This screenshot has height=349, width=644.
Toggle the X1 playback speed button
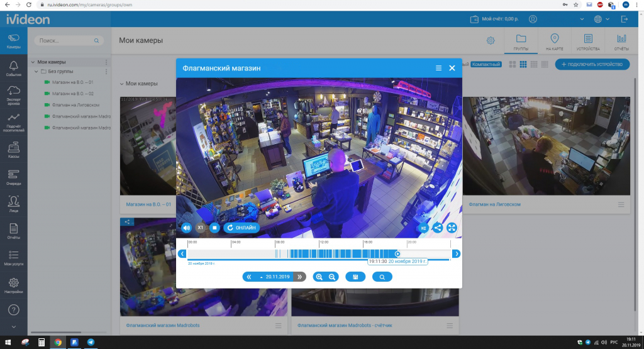[x=200, y=228]
